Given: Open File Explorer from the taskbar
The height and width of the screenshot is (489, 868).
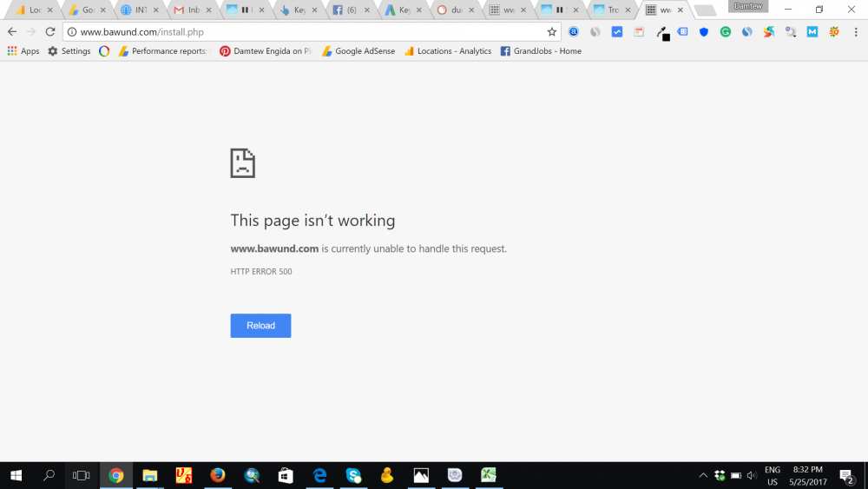Looking at the screenshot, I should tap(149, 475).
